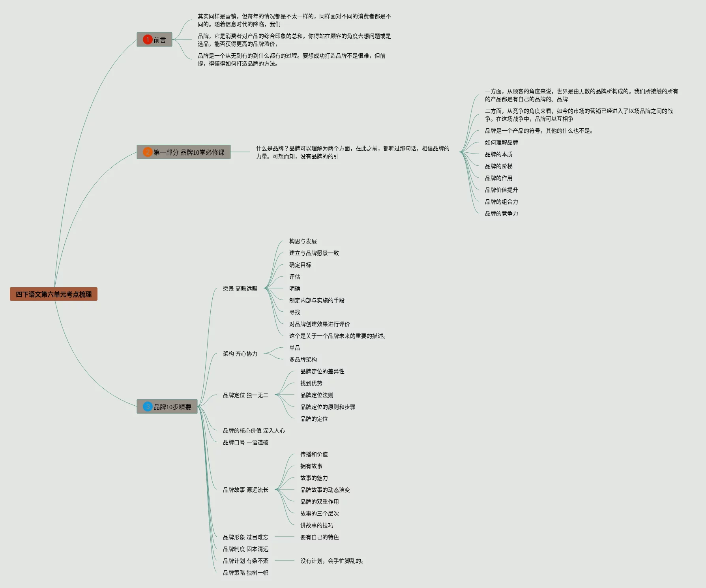Click the 愿景 高瞻远瞩 subtopic
Image resolution: width=706 pixels, height=588 pixels.
(240, 288)
